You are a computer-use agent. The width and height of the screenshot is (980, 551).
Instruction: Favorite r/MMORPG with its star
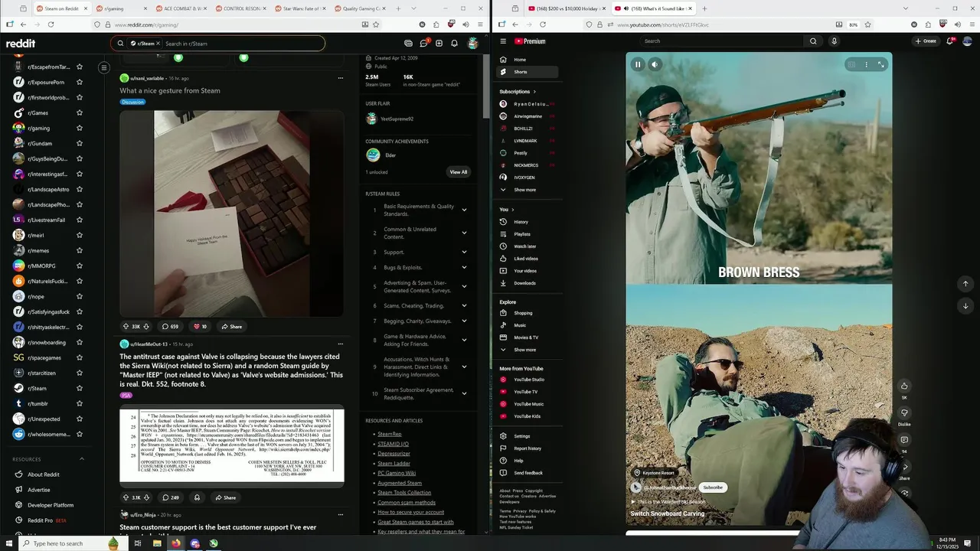[79, 266]
